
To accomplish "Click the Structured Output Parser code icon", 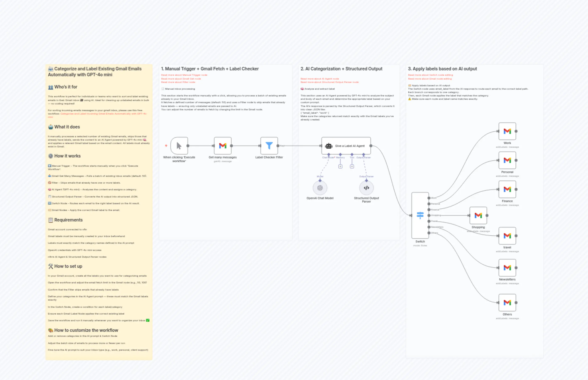I will (x=367, y=188).
